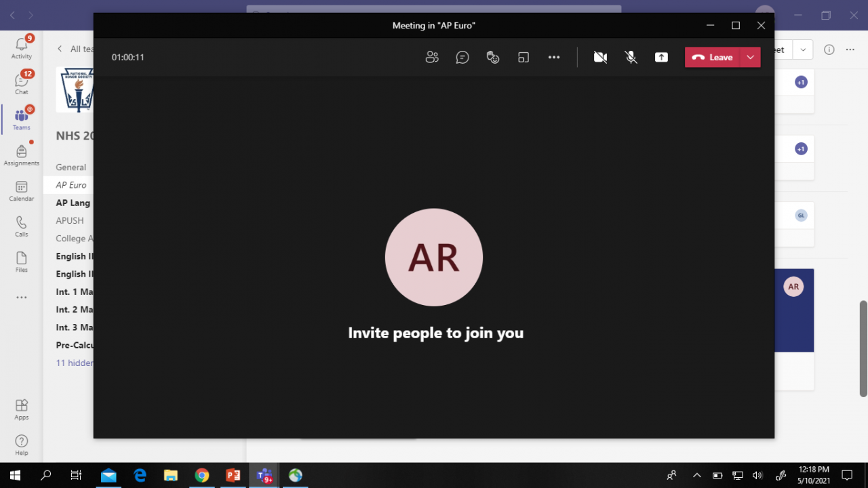Switch to APUSH channel
The image size is (868, 488).
[70, 220]
